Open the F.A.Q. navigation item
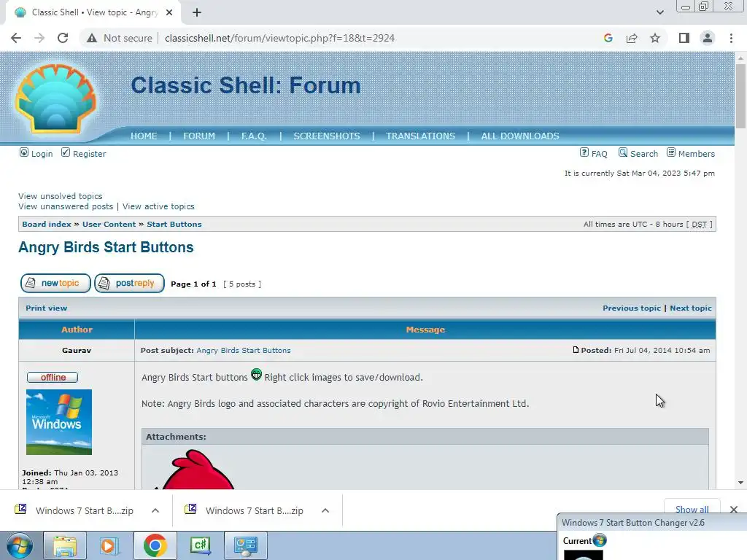This screenshot has width=747, height=560. [x=254, y=136]
